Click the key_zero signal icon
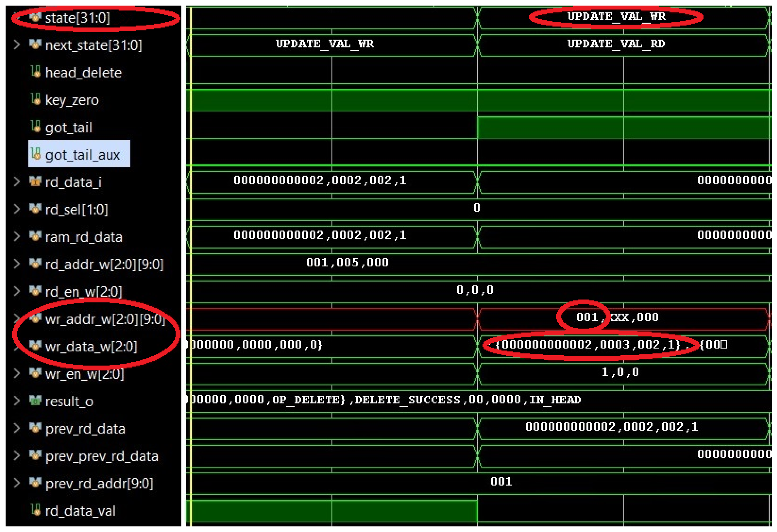777x532 pixels. tap(36, 99)
